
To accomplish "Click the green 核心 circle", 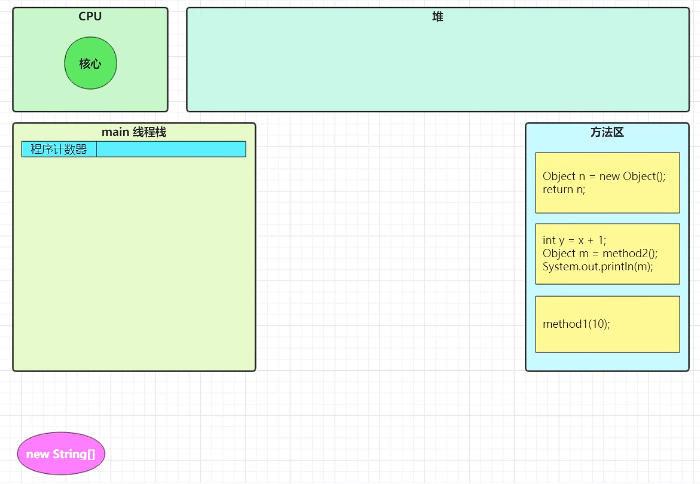I will coord(90,63).
